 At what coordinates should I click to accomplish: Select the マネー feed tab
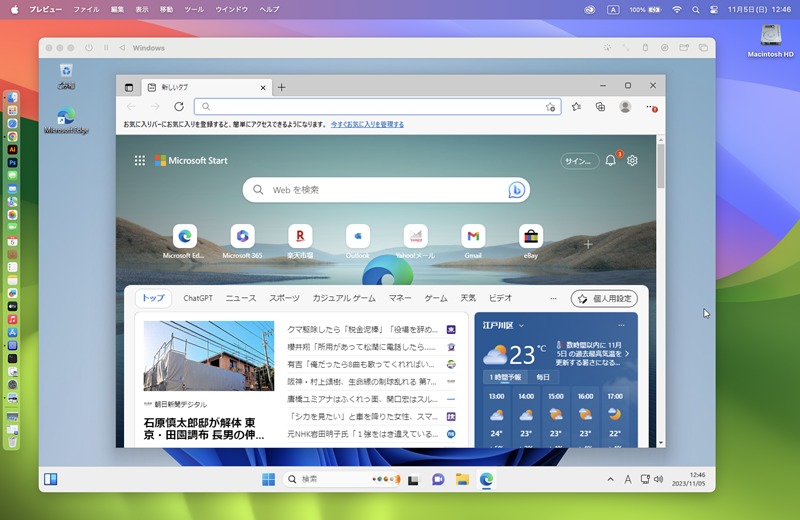coord(400,298)
